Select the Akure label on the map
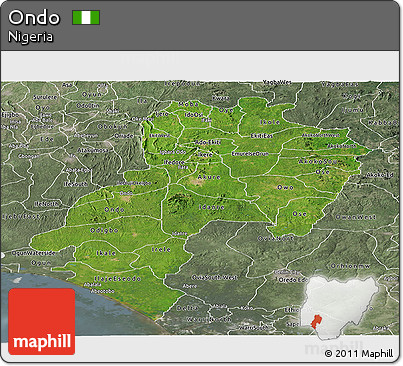 (209, 177)
